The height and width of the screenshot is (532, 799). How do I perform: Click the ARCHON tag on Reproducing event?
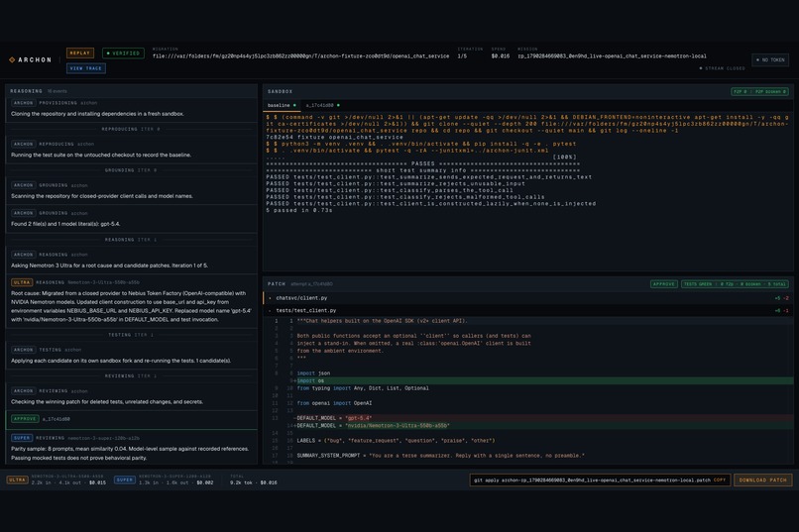click(x=24, y=144)
